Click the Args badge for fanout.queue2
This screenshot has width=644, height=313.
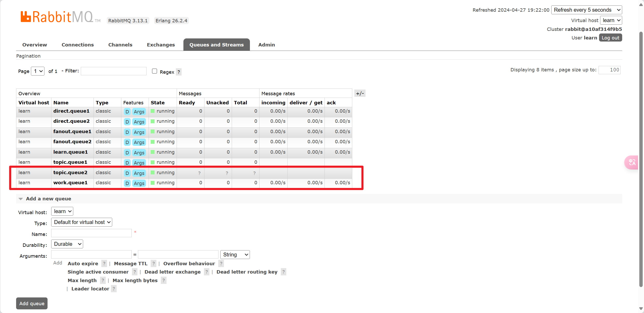[139, 142]
